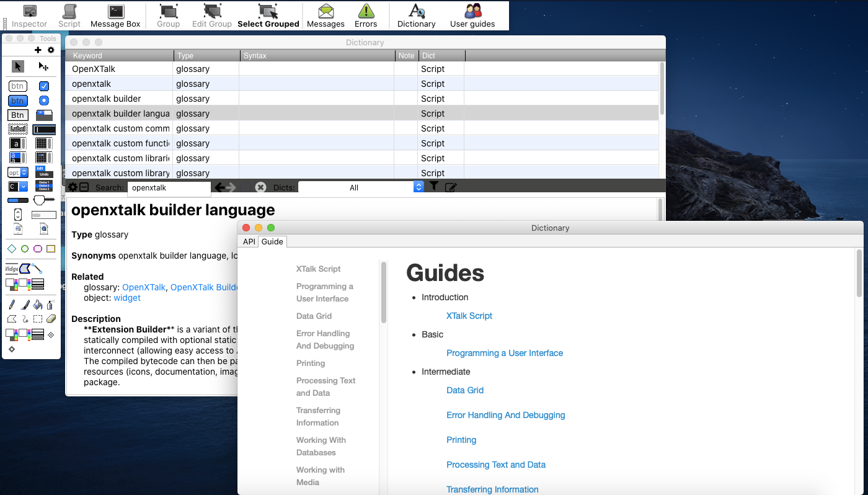Pick the radio button control in Tools
Screen dimensions: 868x495
44,100
